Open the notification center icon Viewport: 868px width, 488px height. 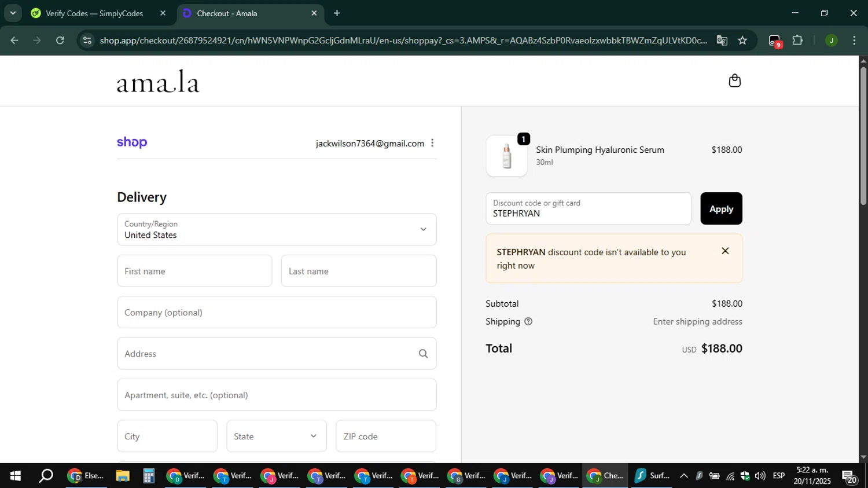[x=849, y=476]
